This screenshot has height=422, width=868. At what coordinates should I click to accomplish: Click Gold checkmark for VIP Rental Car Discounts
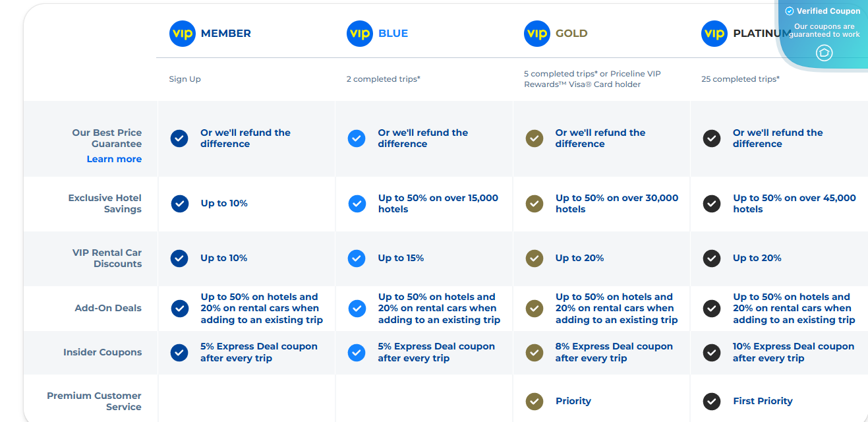point(535,258)
